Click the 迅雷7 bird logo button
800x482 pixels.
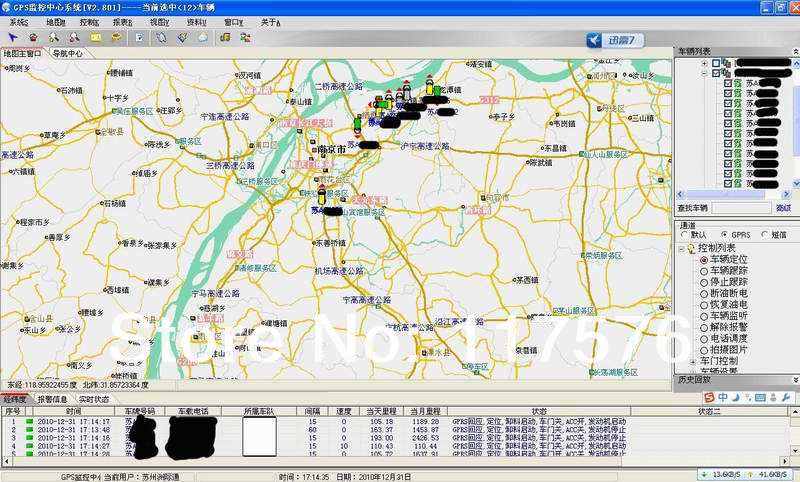(615, 40)
